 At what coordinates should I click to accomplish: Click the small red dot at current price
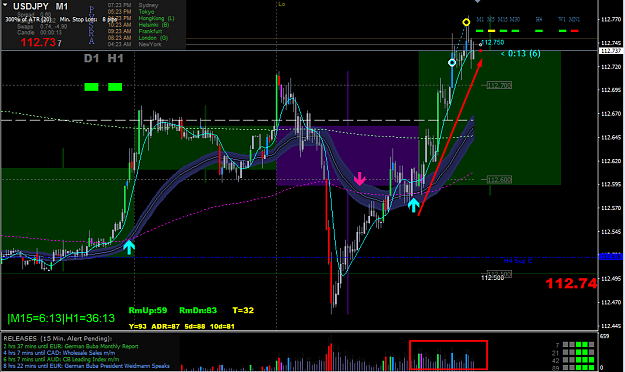[480, 51]
